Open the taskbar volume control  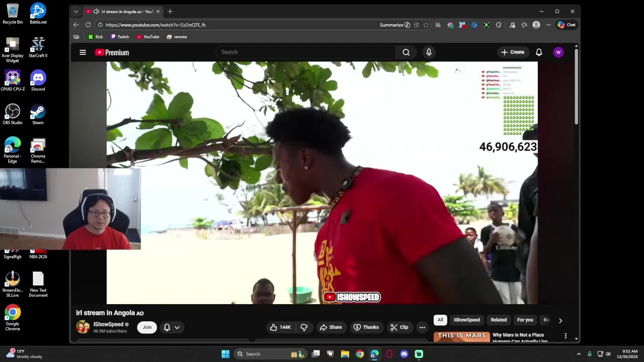(x=608, y=354)
